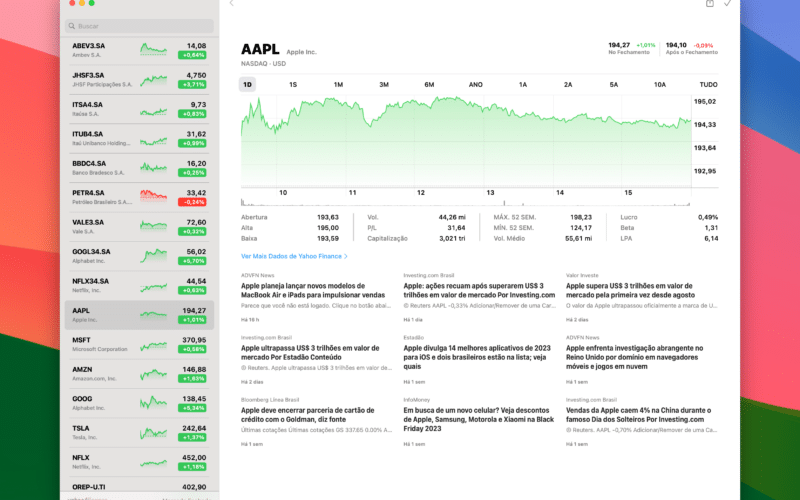Click the checkmark icon in the top right

click(x=728, y=3)
